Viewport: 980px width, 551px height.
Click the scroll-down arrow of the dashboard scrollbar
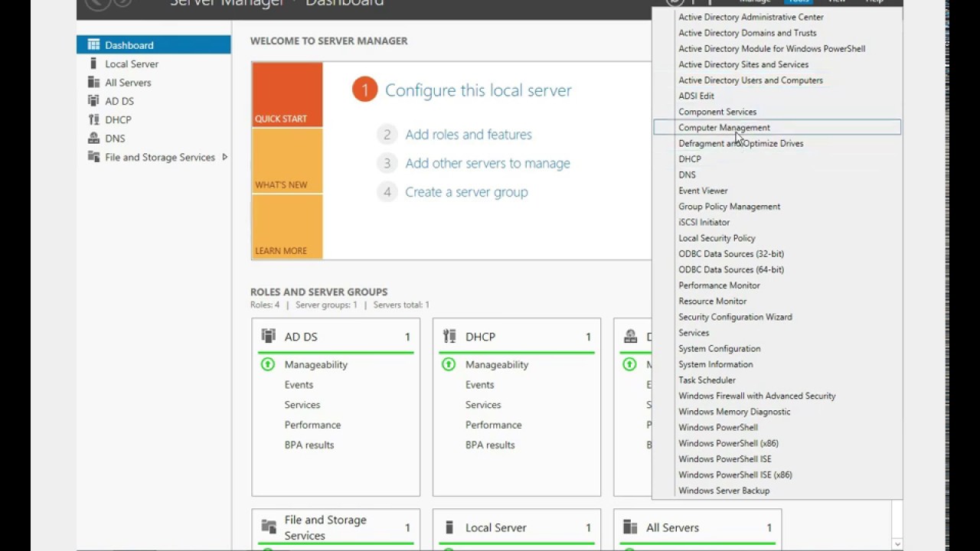click(897, 544)
